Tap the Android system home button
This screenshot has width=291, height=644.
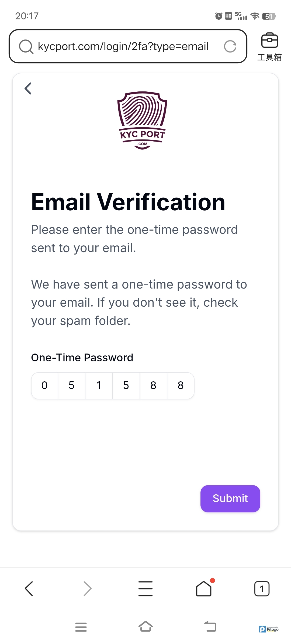tap(145, 626)
